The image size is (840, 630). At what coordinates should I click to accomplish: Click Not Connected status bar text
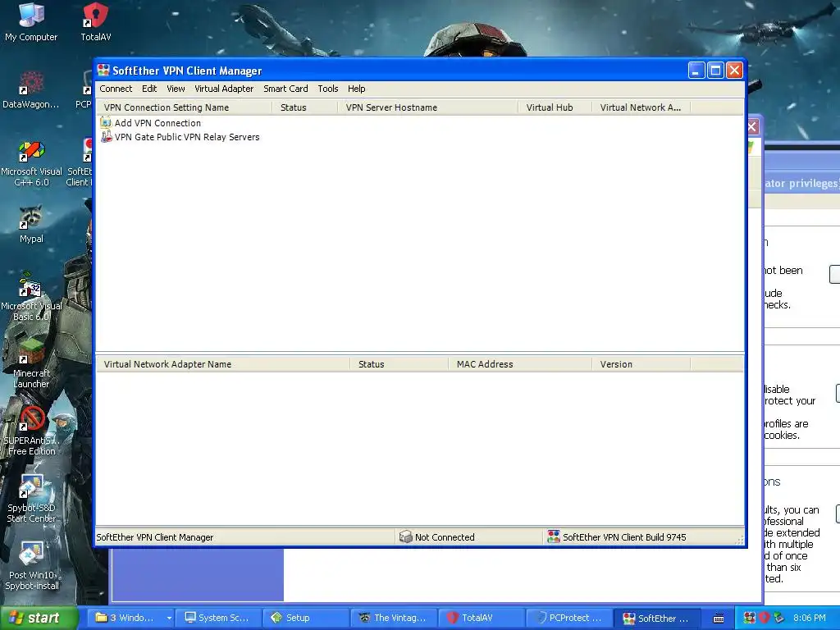[x=445, y=537]
